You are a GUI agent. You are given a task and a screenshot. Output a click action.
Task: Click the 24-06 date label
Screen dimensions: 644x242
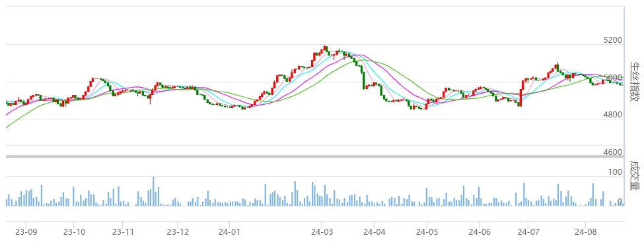click(479, 232)
